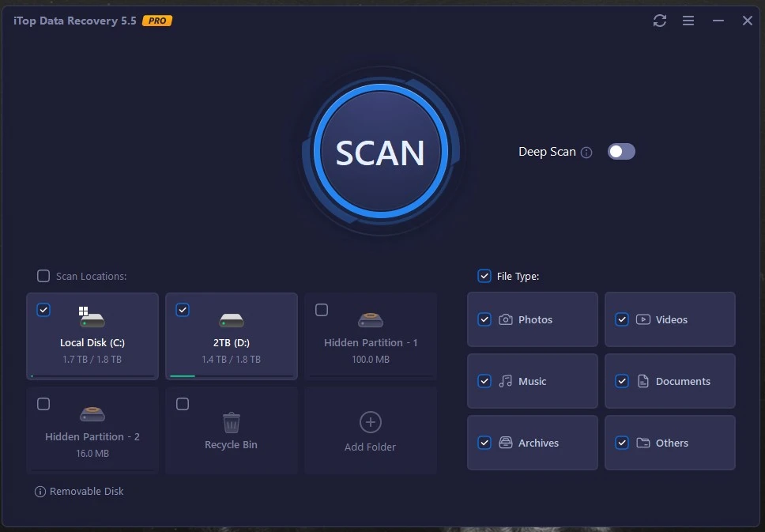Click the Add Folder plus icon

[370, 422]
